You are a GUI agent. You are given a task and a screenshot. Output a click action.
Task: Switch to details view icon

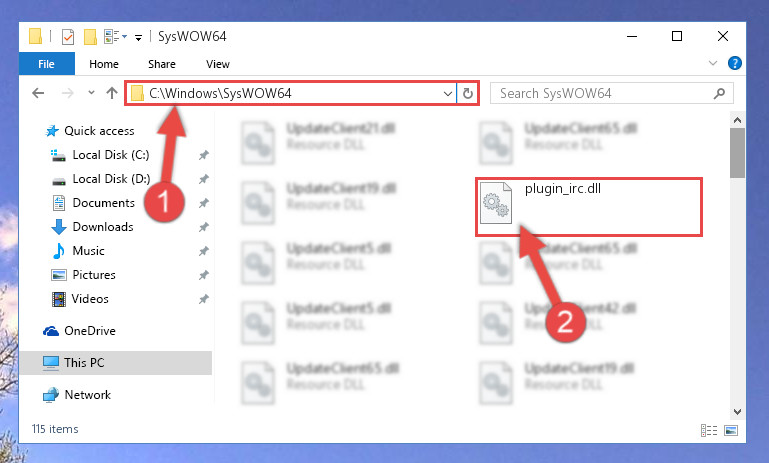tap(709, 431)
